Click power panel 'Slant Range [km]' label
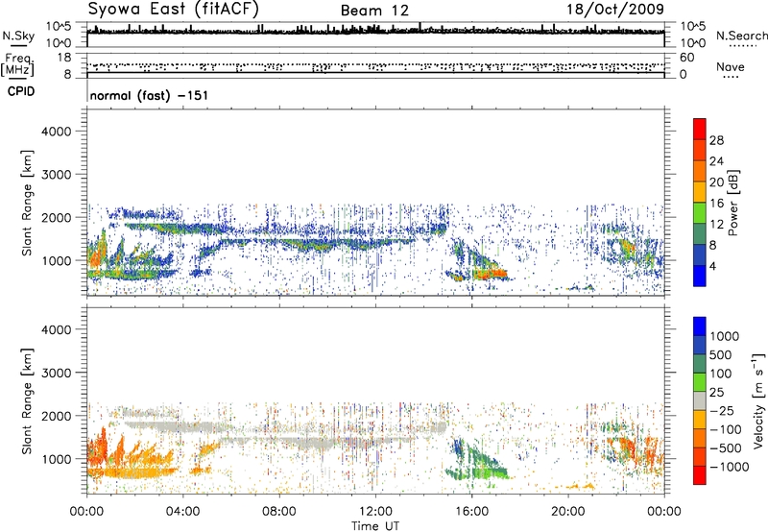The width and height of the screenshot is (768, 532). point(27,203)
